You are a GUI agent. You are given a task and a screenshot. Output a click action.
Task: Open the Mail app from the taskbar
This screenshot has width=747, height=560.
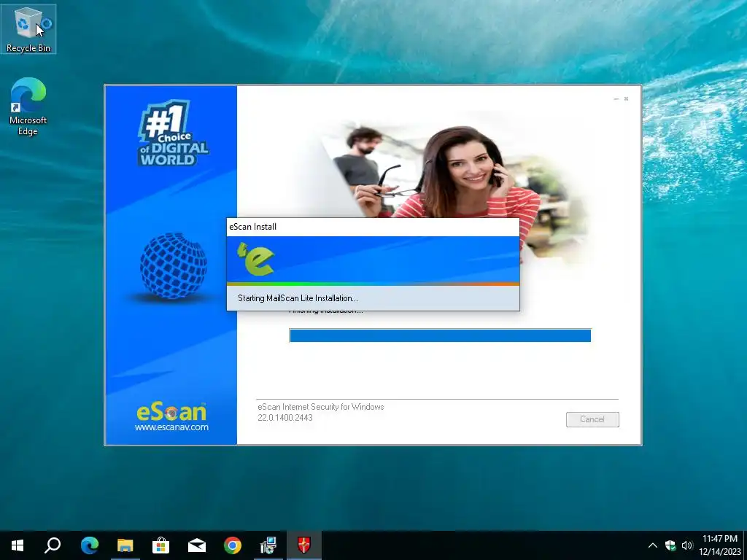[197, 545]
